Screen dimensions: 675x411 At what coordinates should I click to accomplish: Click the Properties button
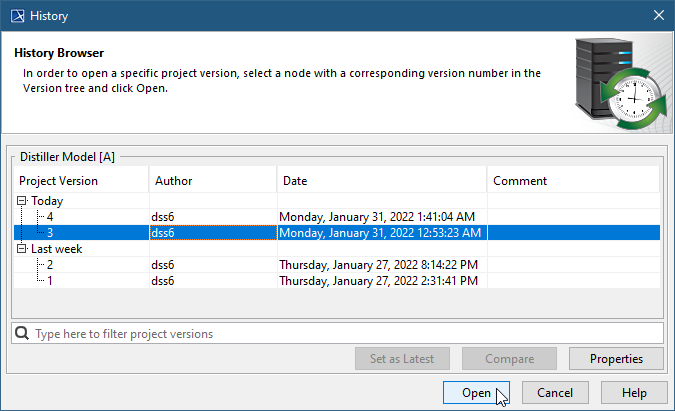click(x=616, y=359)
